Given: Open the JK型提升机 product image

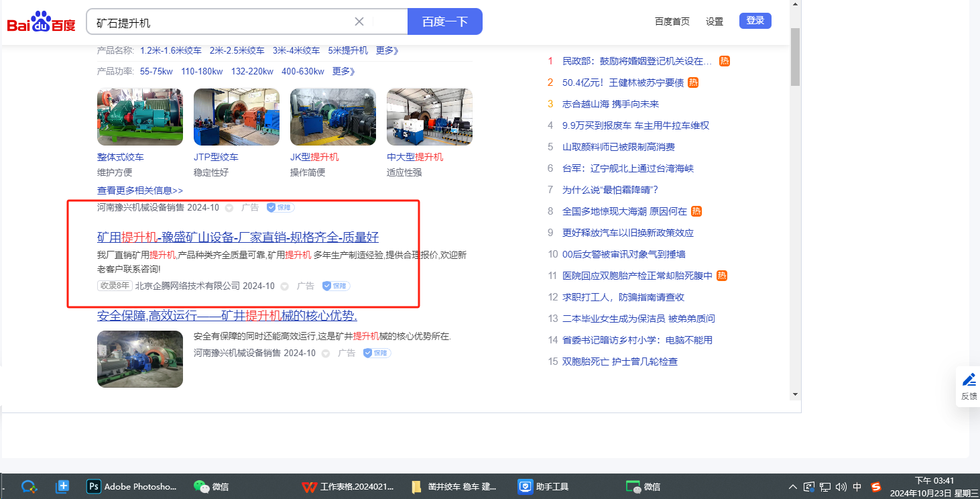Looking at the screenshot, I should [x=333, y=117].
